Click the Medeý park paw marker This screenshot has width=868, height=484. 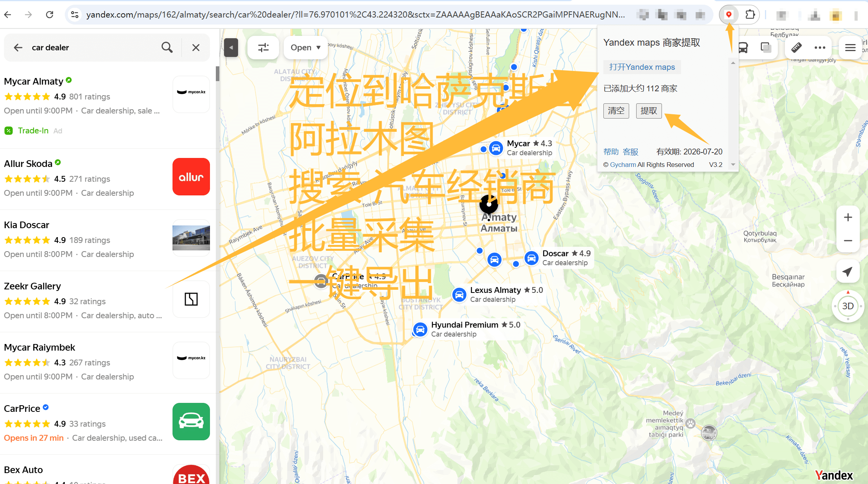click(x=690, y=423)
